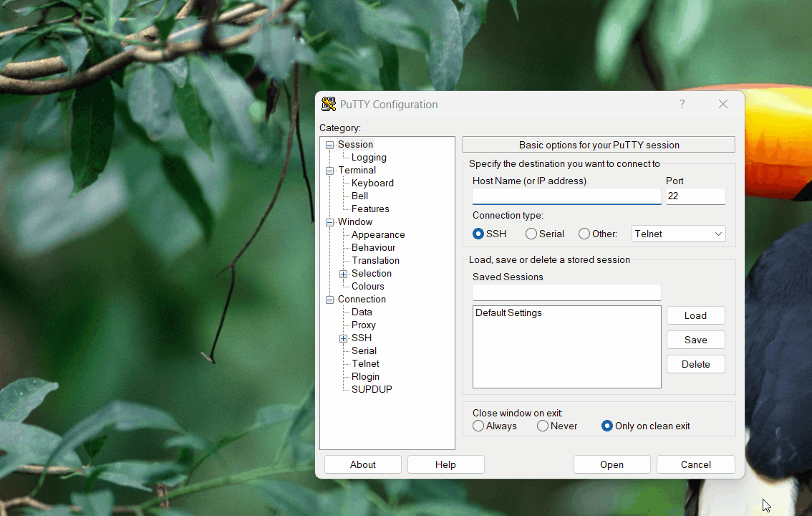The height and width of the screenshot is (516, 812).
Task: Expand the Selection tree node
Action: pos(344,274)
